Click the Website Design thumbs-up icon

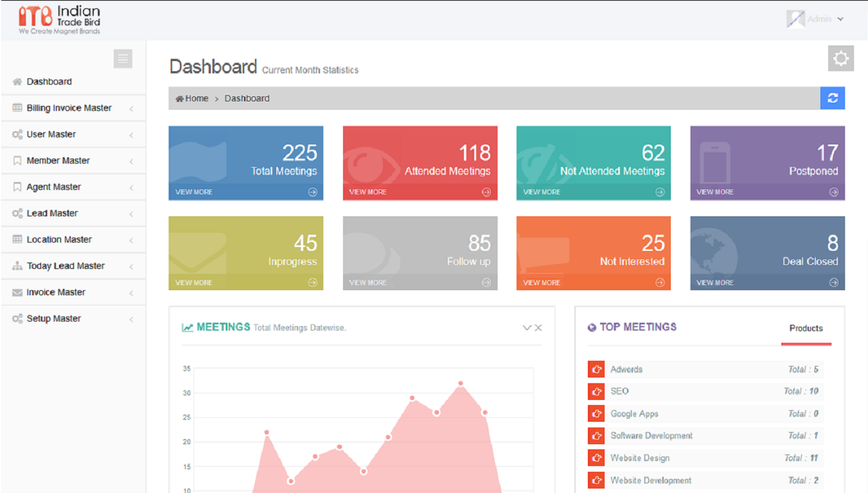click(596, 458)
